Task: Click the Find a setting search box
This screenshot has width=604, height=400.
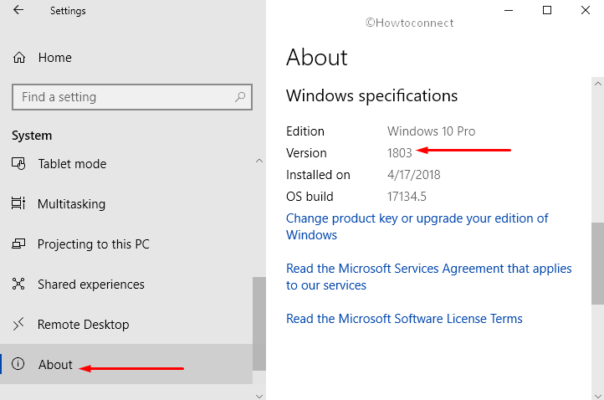Action: [132, 97]
